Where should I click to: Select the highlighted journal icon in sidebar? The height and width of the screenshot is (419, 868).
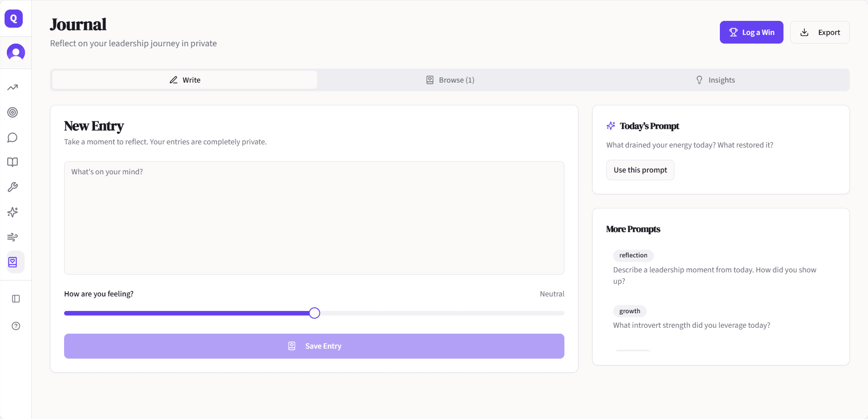click(13, 262)
